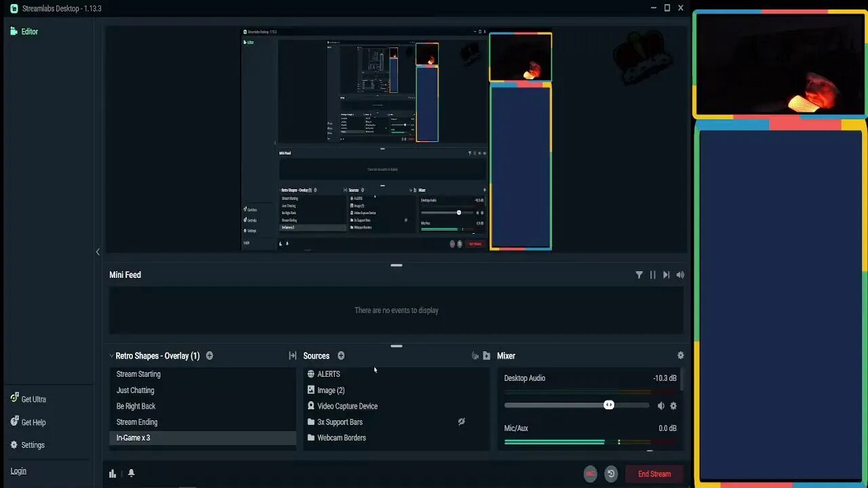Expand Retro Shapes - Overlay scene collection dropdown
Viewport: 868px width, 488px height.
tap(112, 356)
